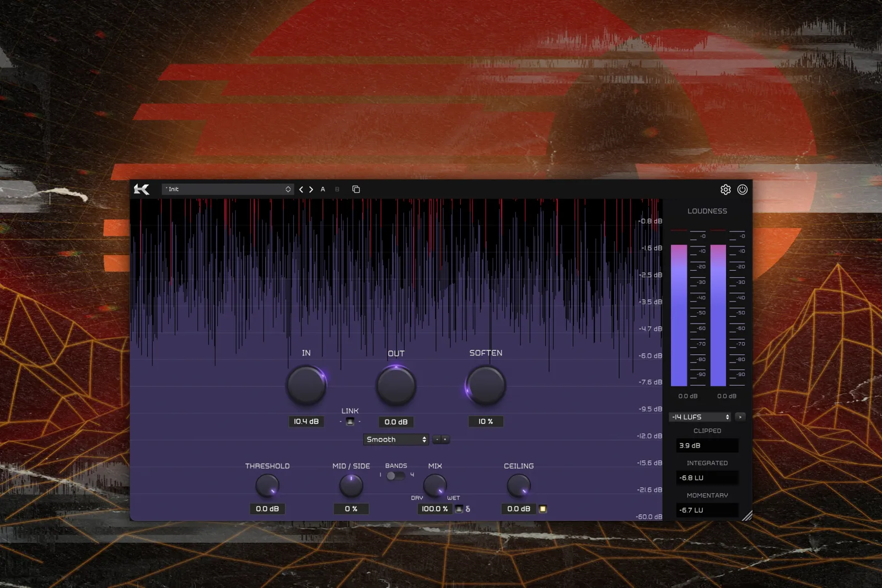The height and width of the screenshot is (588, 882).
Task: Click the OUT gain knob
Action: [x=396, y=385]
